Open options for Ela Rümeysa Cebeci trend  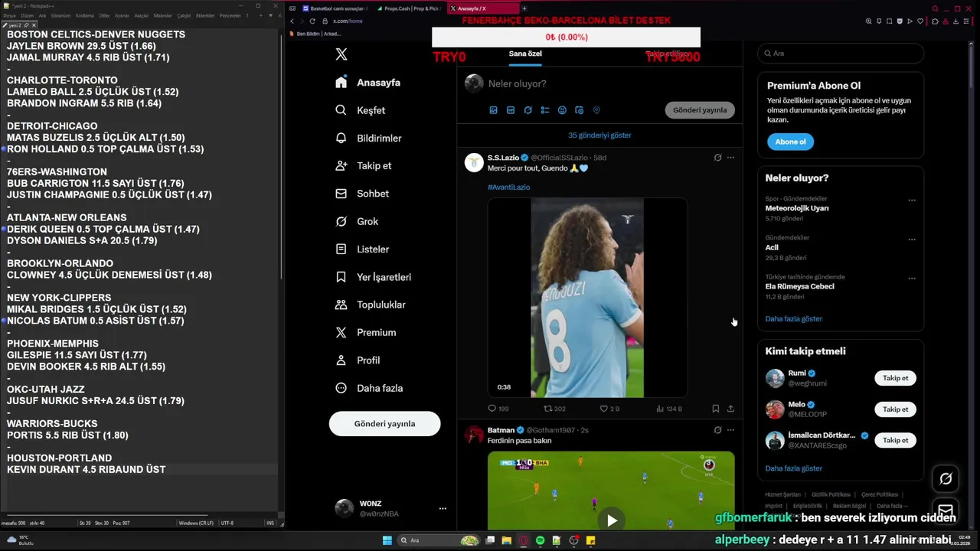point(912,279)
